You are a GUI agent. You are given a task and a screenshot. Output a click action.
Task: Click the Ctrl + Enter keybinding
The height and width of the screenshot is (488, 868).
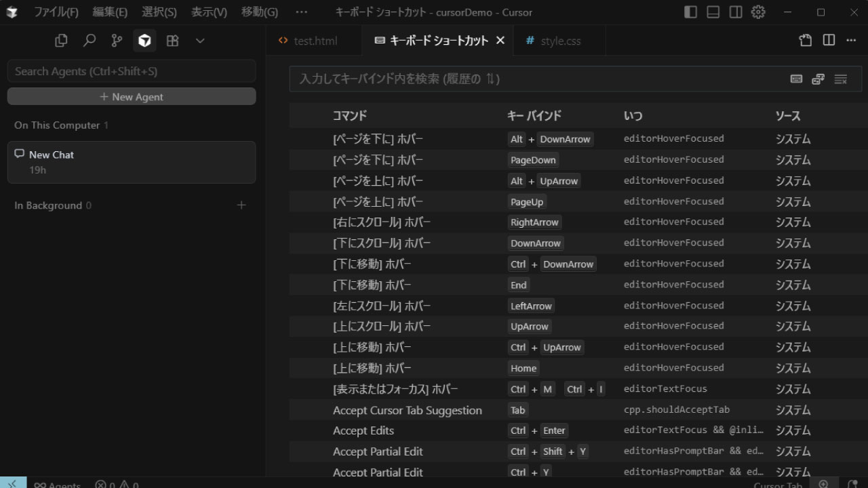tap(538, 430)
